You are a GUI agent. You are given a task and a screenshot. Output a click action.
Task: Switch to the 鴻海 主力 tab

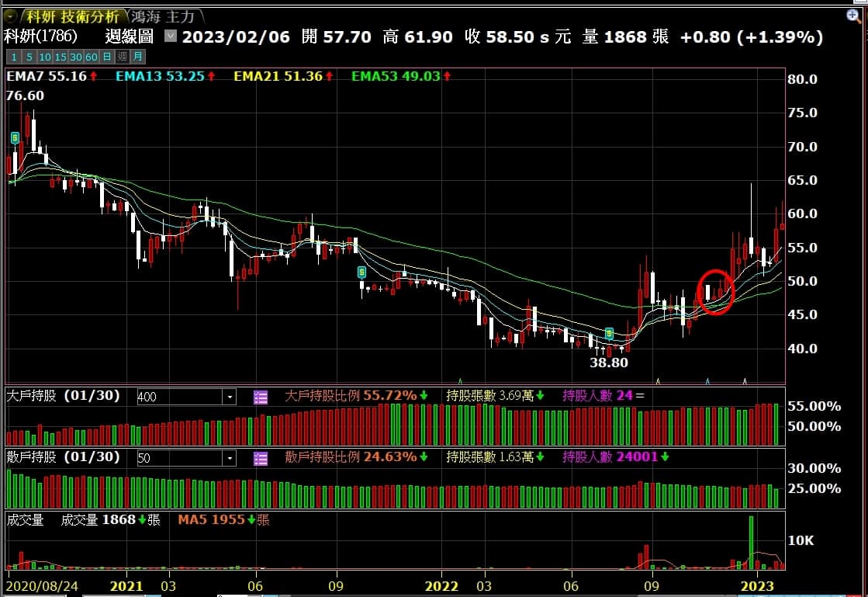(164, 16)
